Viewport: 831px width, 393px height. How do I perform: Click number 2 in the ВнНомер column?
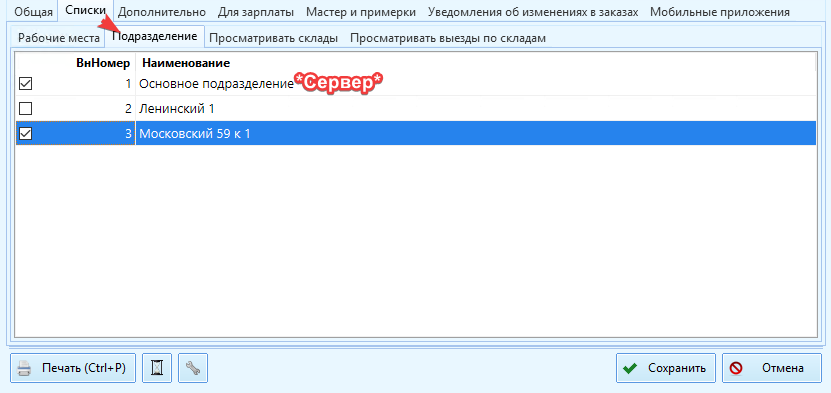(128, 109)
